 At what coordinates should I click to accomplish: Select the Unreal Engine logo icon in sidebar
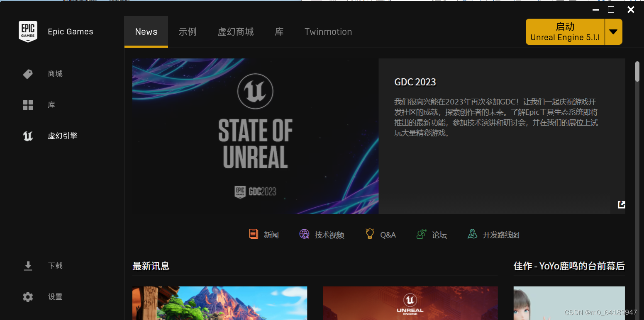(x=28, y=136)
